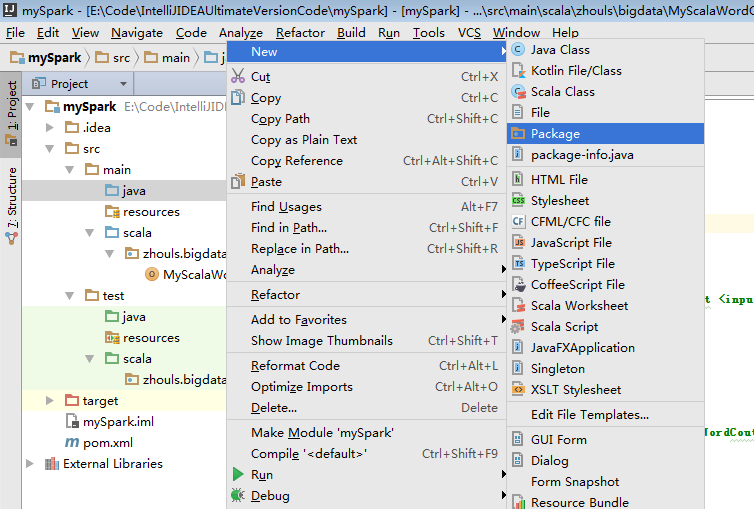This screenshot has width=754, height=509.
Task: Click the XSLT Stylesheet icon
Action: coord(518,389)
